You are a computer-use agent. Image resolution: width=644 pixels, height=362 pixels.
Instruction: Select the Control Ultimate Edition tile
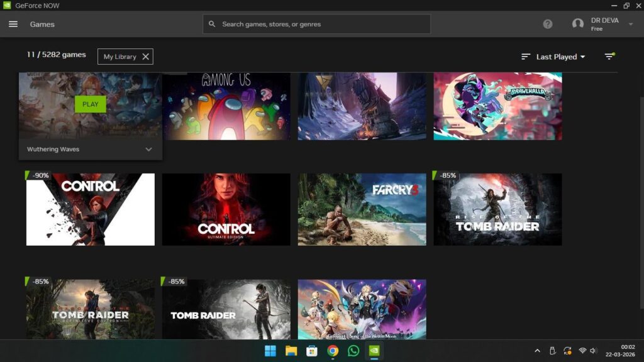click(x=226, y=209)
